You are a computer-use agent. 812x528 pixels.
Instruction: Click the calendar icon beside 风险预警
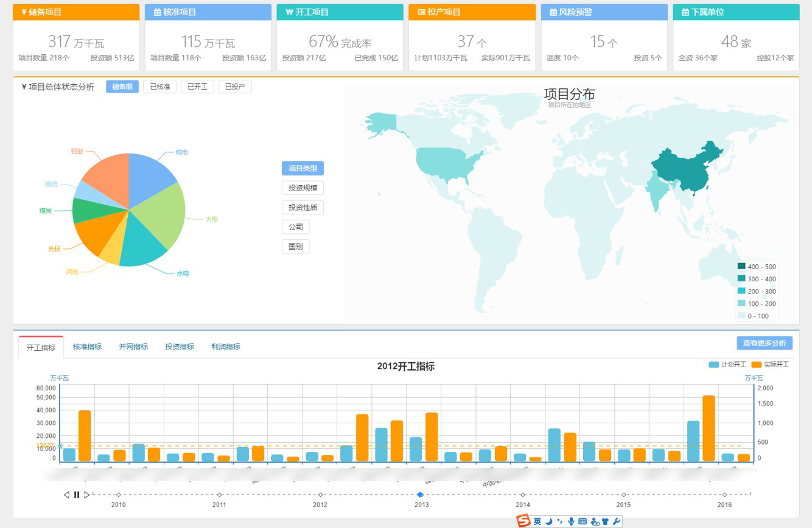pos(553,12)
